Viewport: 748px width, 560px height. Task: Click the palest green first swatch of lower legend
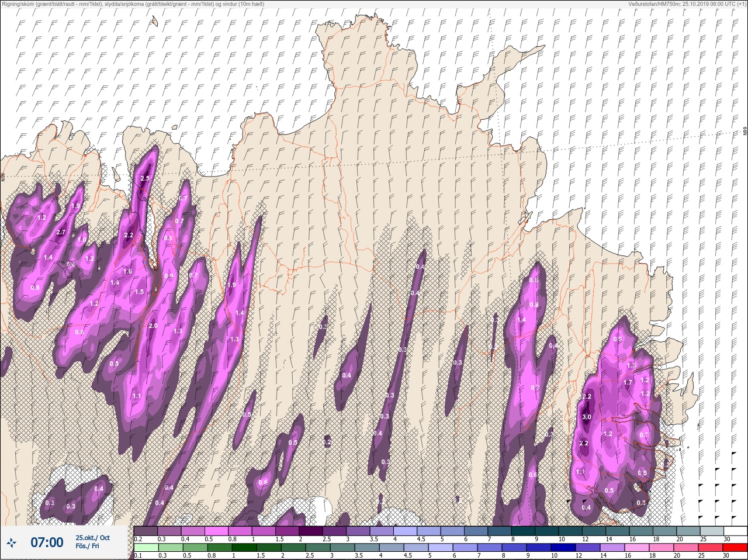pyautogui.click(x=146, y=548)
